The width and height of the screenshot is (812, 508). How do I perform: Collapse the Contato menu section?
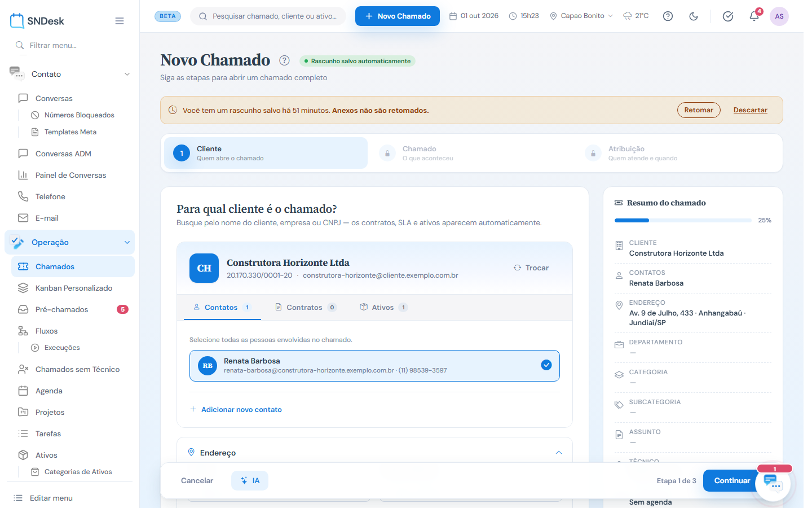(127, 74)
